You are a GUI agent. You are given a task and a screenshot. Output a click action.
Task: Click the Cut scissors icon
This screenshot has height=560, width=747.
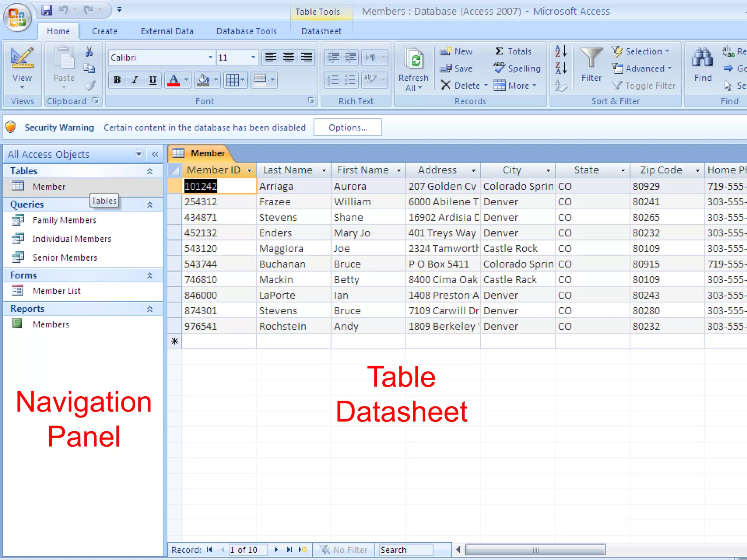tap(89, 52)
